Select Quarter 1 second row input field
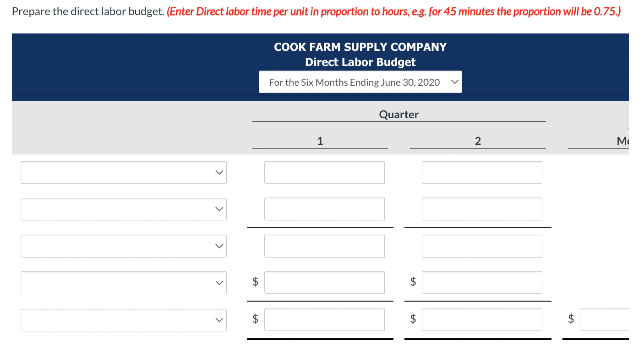This screenshot has width=644, height=363. tap(324, 209)
